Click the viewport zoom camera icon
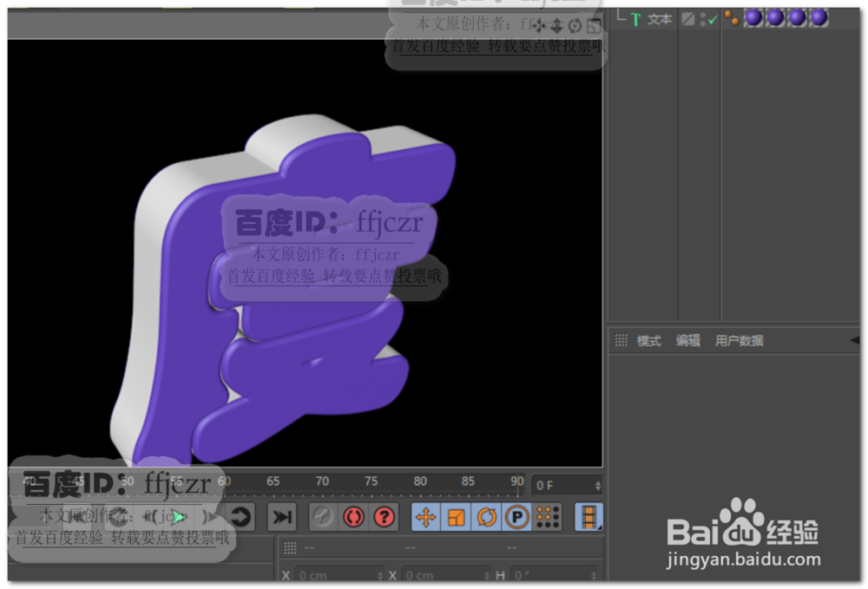This screenshot has height=589, width=868. point(557,25)
